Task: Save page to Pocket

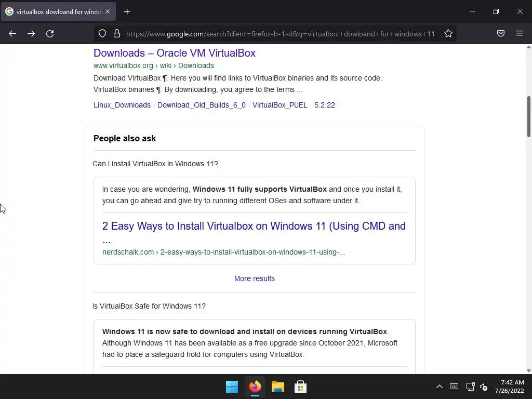Action: tap(501, 33)
